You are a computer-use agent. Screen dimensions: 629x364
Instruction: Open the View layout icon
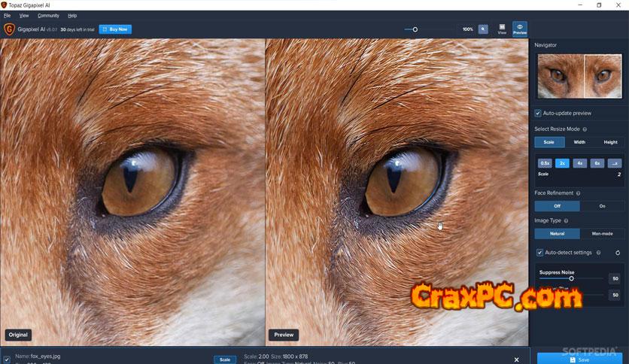pos(502,29)
